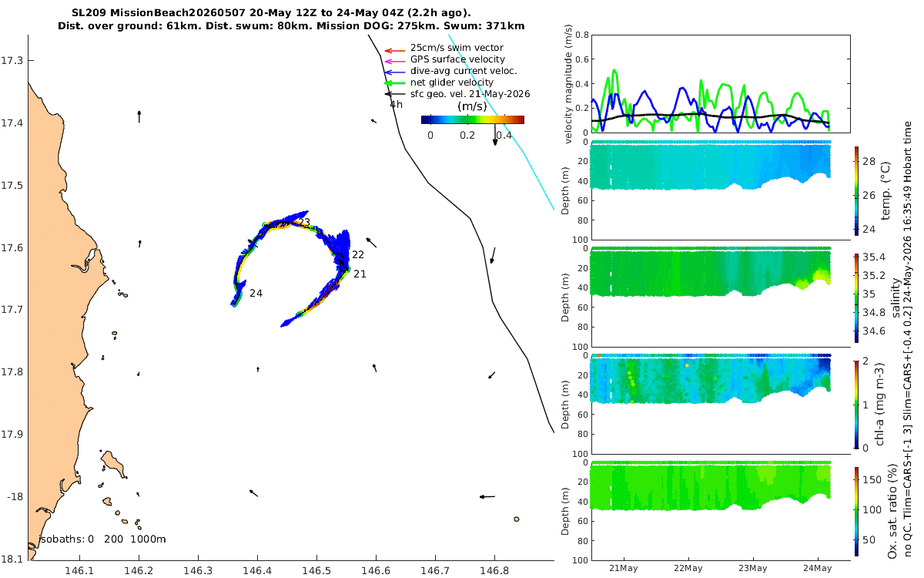
Task: Click the black sfc geo. vel. arrow icon
Action: (x=393, y=94)
